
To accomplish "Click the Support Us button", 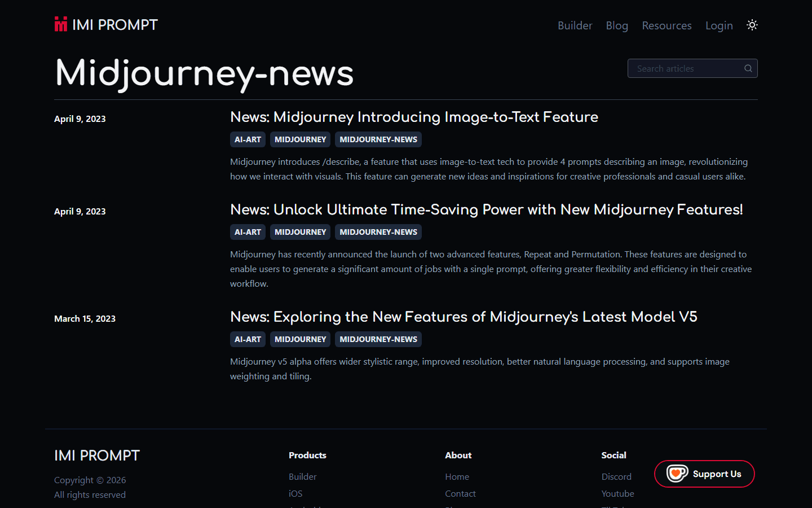I will pos(704,474).
